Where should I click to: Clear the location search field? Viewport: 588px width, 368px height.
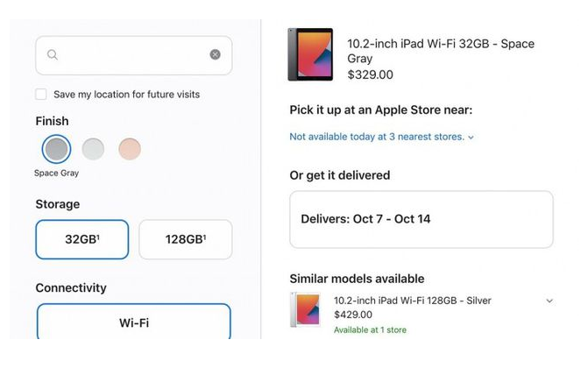pyautogui.click(x=216, y=55)
